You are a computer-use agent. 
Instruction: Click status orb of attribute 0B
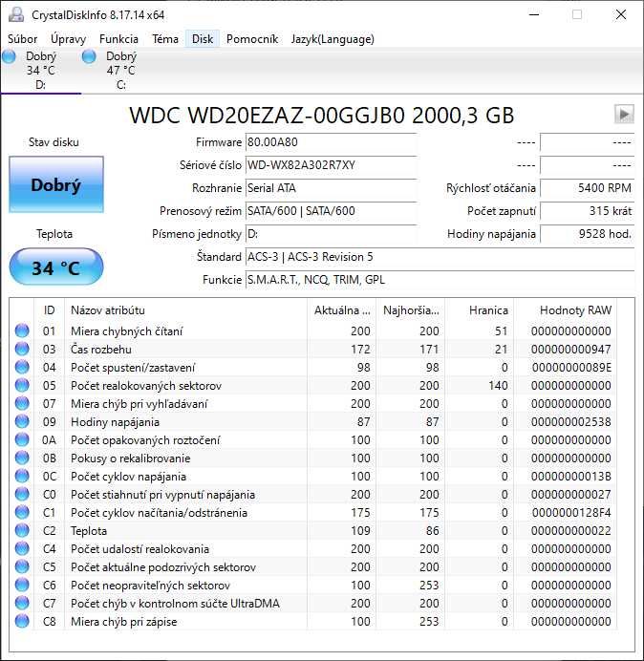tap(22, 458)
